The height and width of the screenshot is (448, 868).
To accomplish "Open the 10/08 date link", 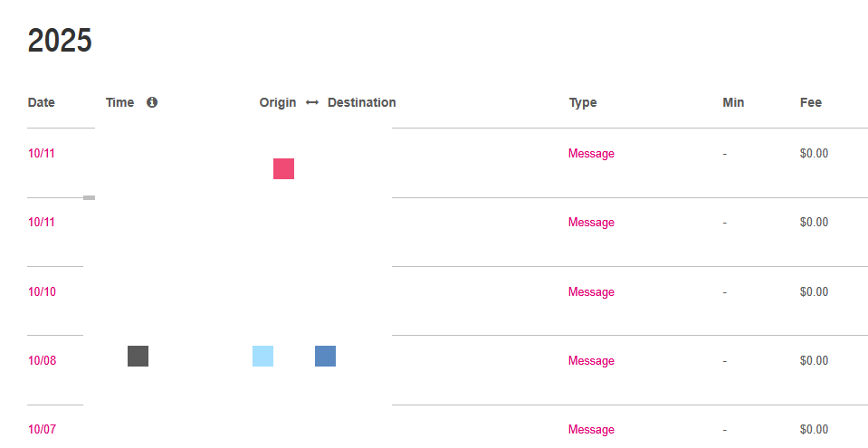I will (x=42, y=360).
